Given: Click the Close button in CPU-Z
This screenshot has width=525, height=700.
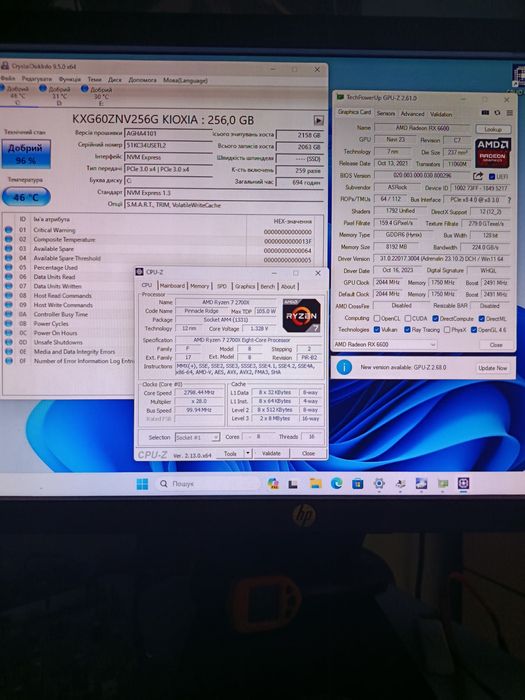Looking at the screenshot, I should click(308, 453).
